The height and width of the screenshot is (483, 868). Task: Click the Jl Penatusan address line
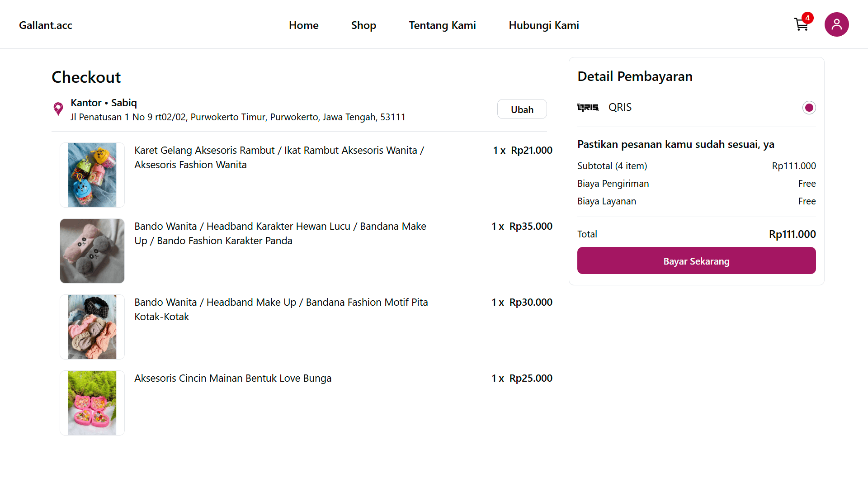[x=238, y=117]
